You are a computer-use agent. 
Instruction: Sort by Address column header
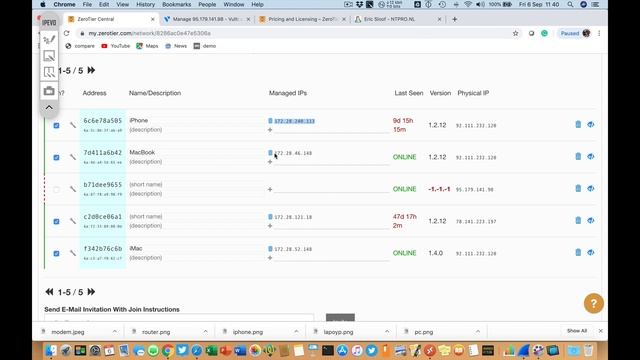pyautogui.click(x=94, y=93)
